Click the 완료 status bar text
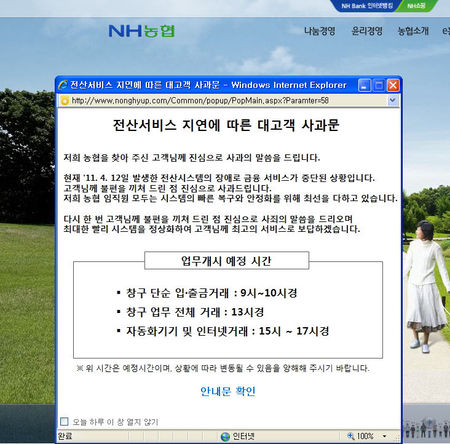The height and width of the screenshot is (444, 450). 65,436
